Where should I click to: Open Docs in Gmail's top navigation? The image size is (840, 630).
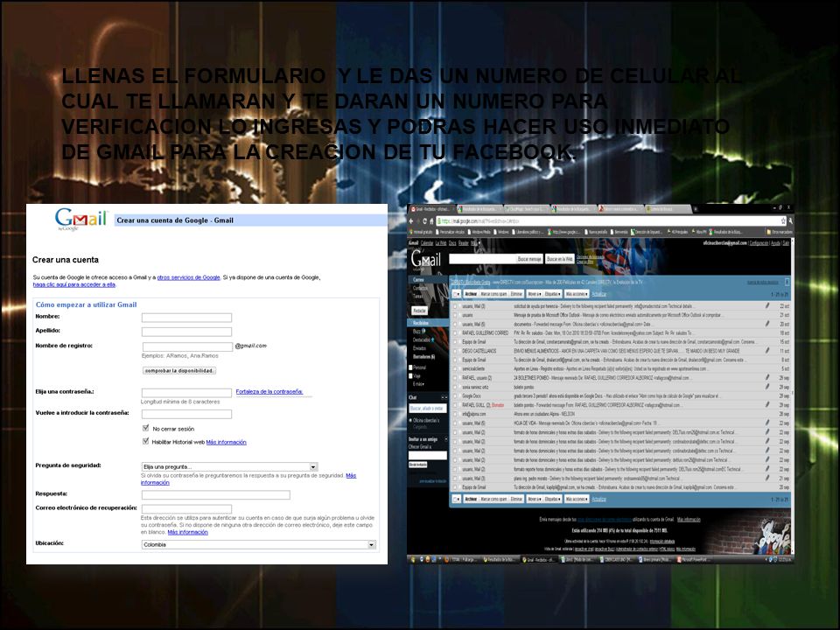tap(452, 243)
